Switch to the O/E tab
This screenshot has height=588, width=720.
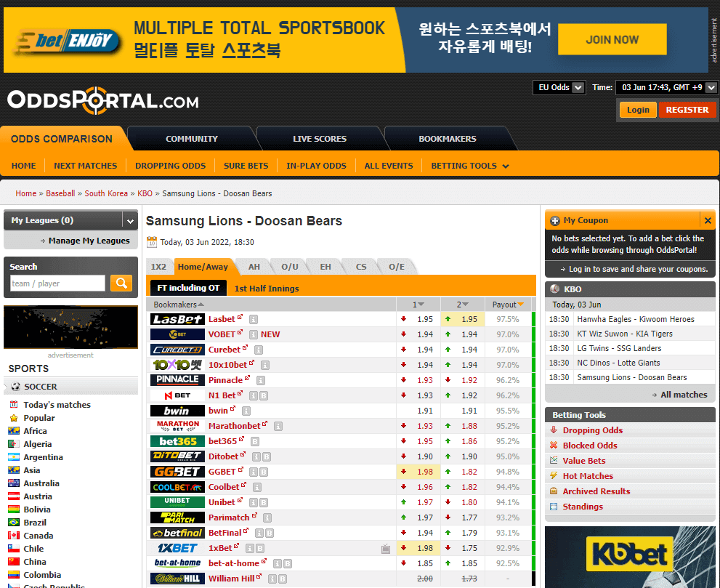click(x=397, y=267)
